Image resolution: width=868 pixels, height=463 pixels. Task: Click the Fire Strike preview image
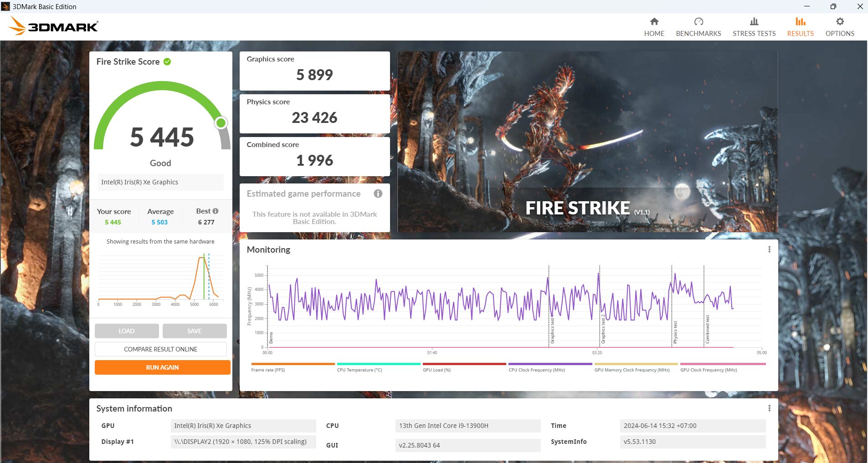587,142
